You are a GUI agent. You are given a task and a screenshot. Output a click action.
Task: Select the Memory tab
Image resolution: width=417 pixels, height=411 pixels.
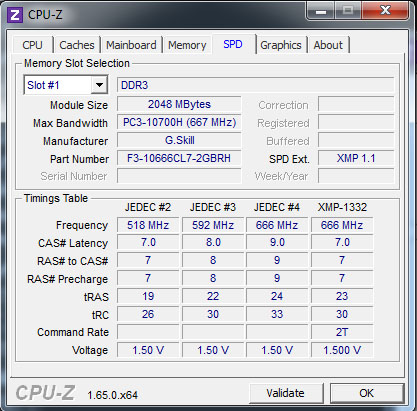[187, 45]
